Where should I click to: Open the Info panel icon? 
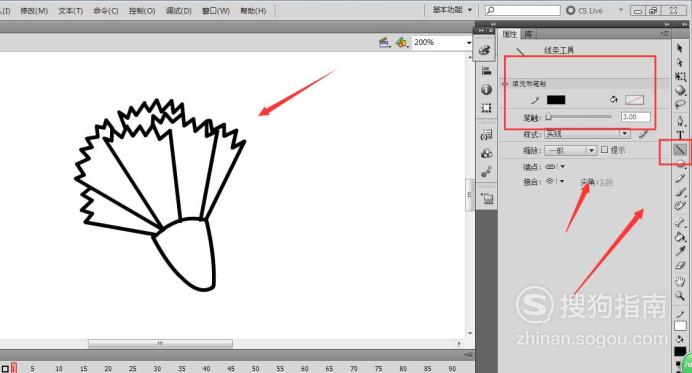[x=486, y=89]
